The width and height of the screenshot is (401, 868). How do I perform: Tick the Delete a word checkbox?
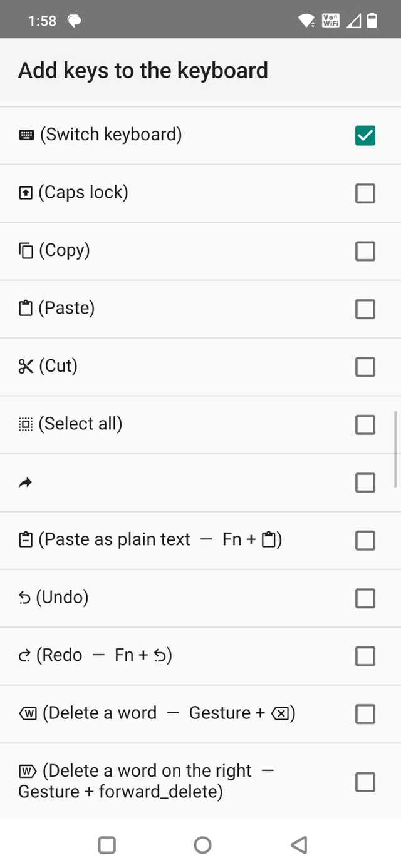[365, 713]
